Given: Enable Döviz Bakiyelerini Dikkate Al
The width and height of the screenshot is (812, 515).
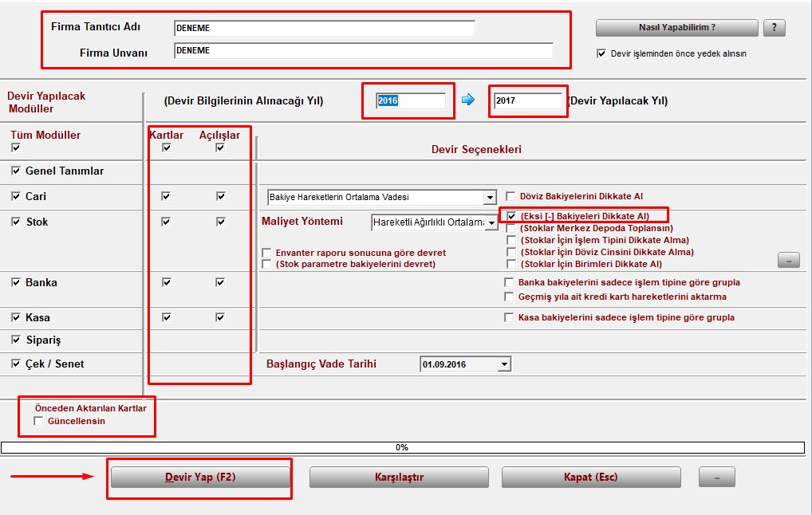Looking at the screenshot, I should (x=510, y=196).
